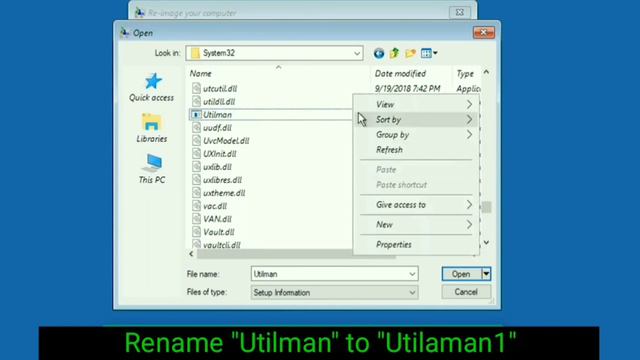Click the vertical scrollbar down arrow
Screen dimensions: 640x360
pyautogui.click(x=487, y=242)
